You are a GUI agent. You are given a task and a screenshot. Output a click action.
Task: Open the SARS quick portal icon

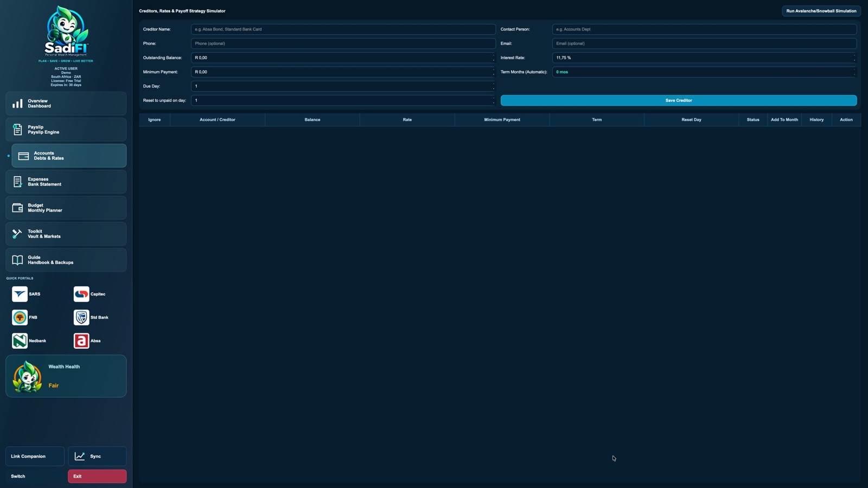point(20,294)
